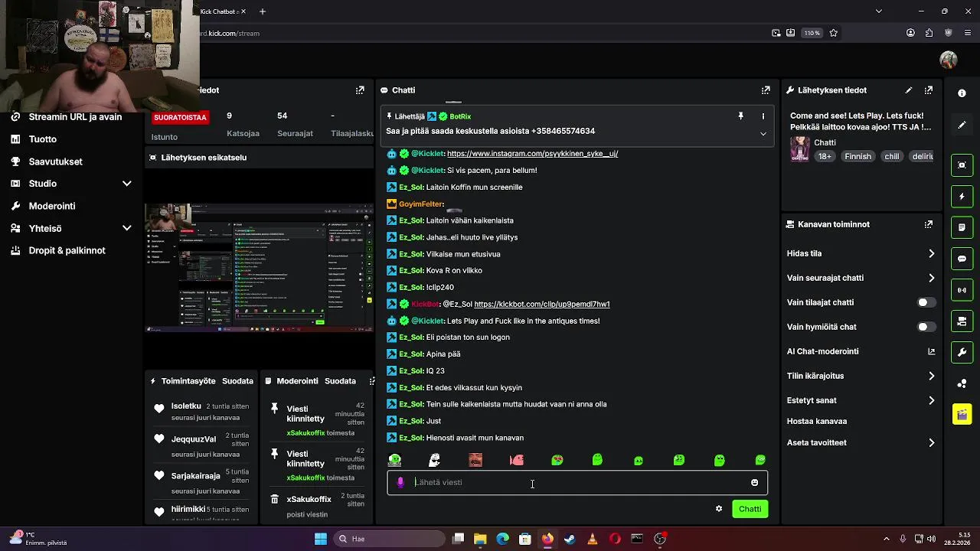Screen dimensions: 980x551
Task: Open the lightning bolt activity panel icon
Action: [x=962, y=197]
